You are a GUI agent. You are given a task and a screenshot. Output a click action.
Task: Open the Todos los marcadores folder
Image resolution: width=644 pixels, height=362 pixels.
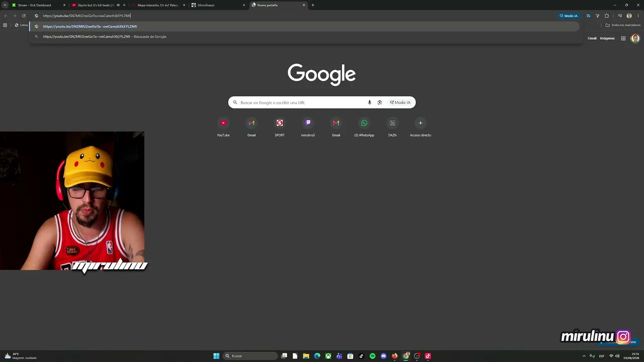pos(623,25)
